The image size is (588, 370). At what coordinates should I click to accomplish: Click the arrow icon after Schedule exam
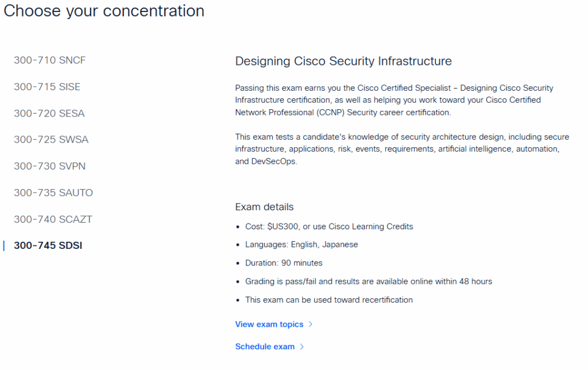(x=302, y=346)
